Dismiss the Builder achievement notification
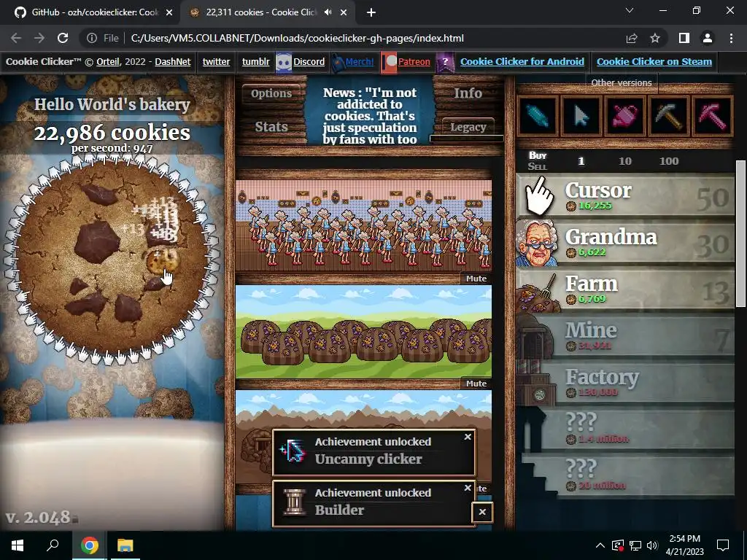This screenshot has width=747, height=560. click(x=468, y=488)
